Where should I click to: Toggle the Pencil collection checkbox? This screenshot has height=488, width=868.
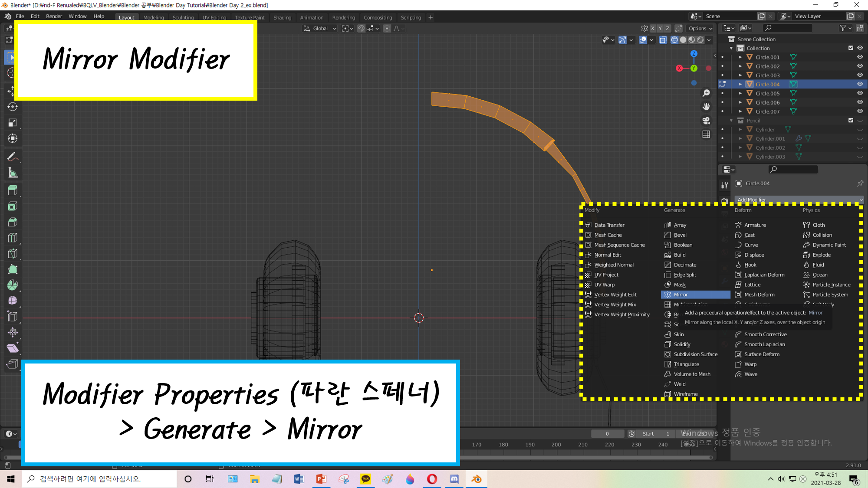point(851,121)
